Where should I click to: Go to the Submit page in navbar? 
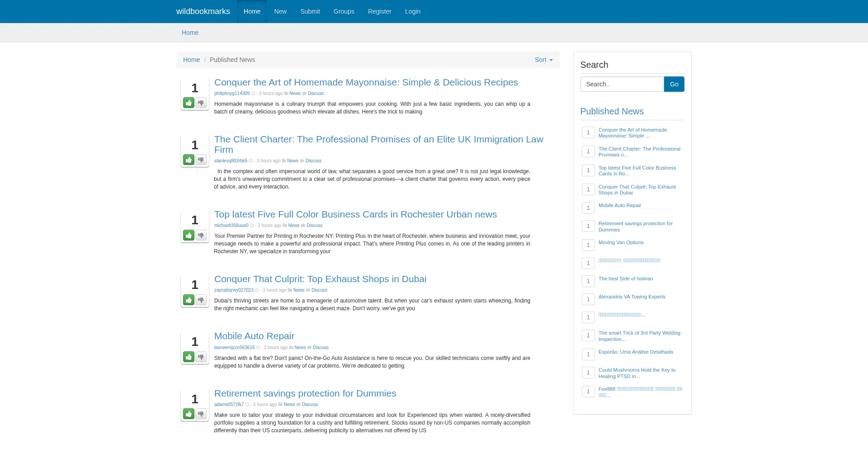point(310,11)
